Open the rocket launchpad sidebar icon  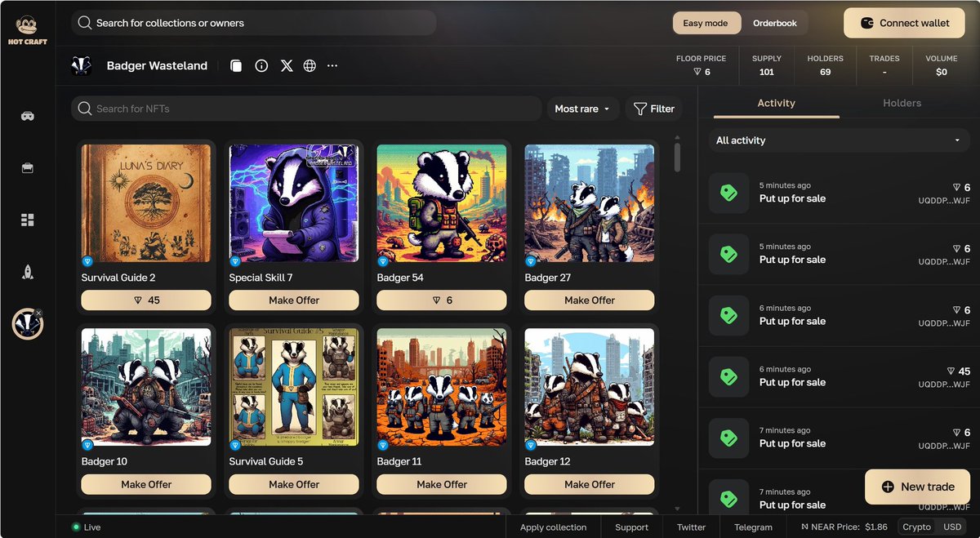(x=28, y=272)
